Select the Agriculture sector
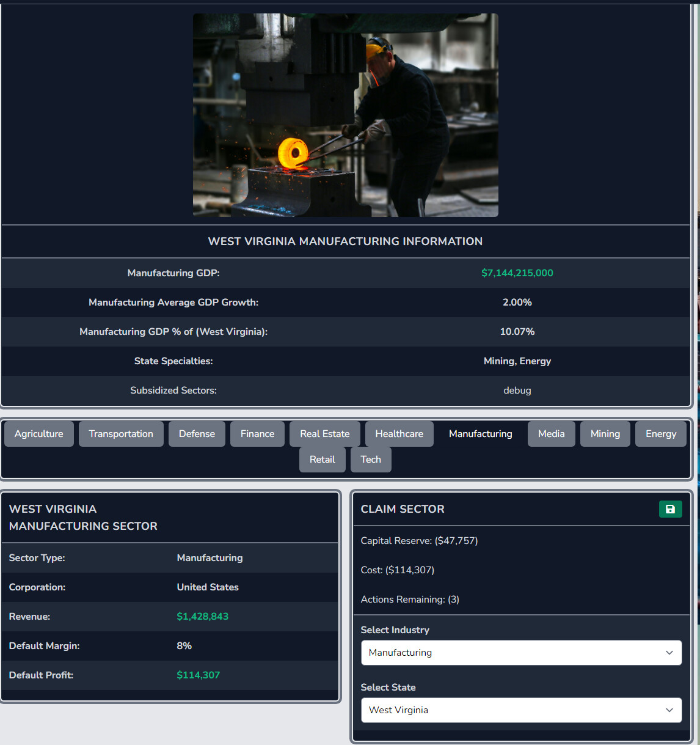The height and width of the screenshot is (745, 700). (38, 433)
